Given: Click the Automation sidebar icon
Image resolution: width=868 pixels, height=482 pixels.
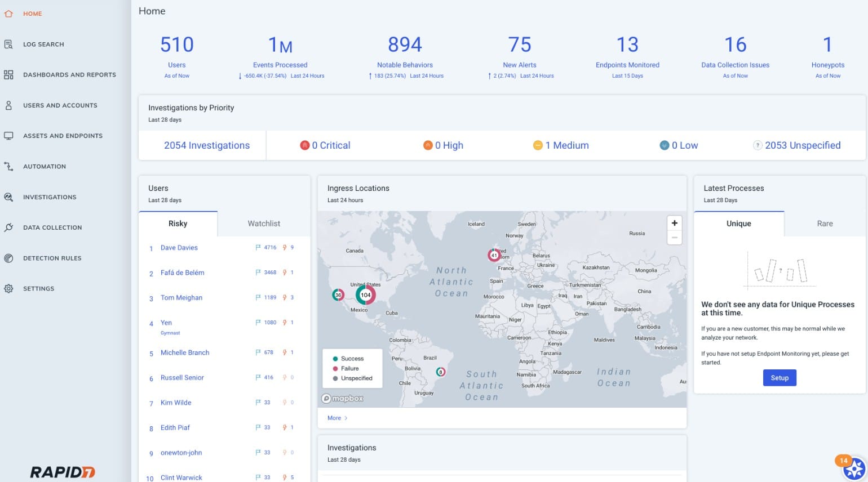Looking at the screenshot, I should point(8,166).
